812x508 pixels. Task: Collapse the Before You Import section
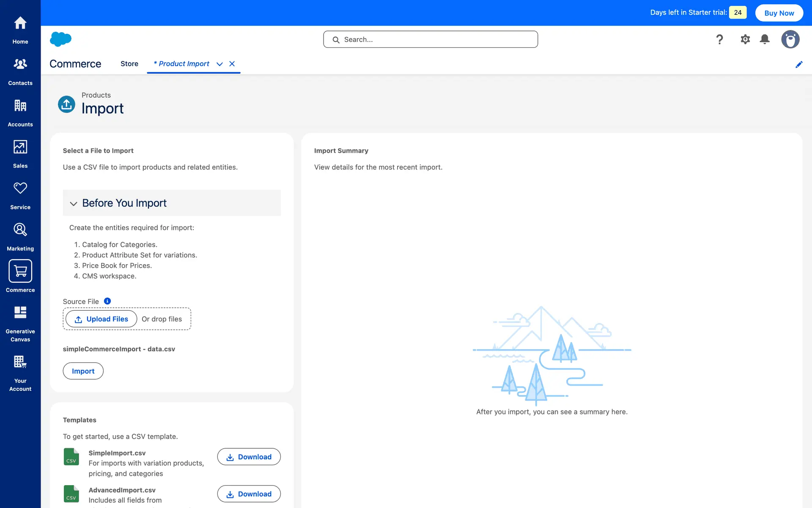tap(74, 204)
